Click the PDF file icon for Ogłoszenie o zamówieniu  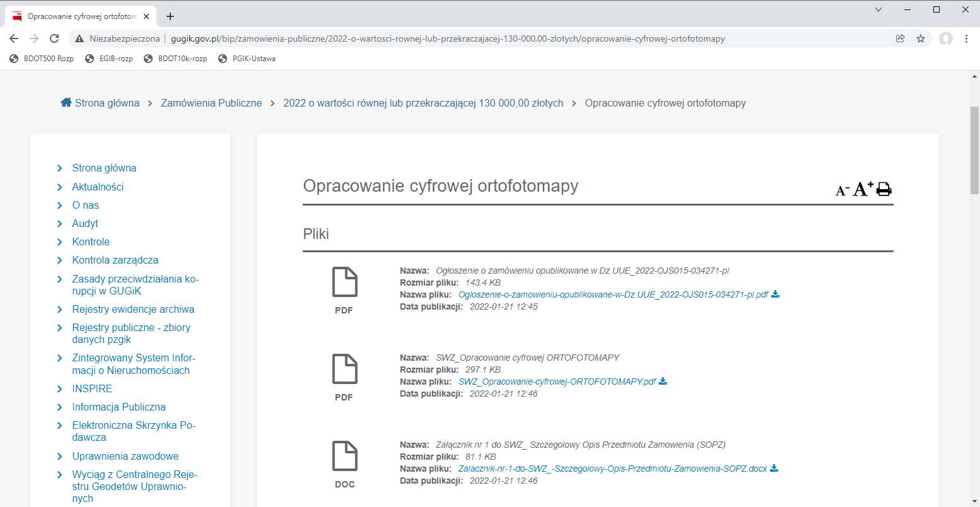coord(344,283)
